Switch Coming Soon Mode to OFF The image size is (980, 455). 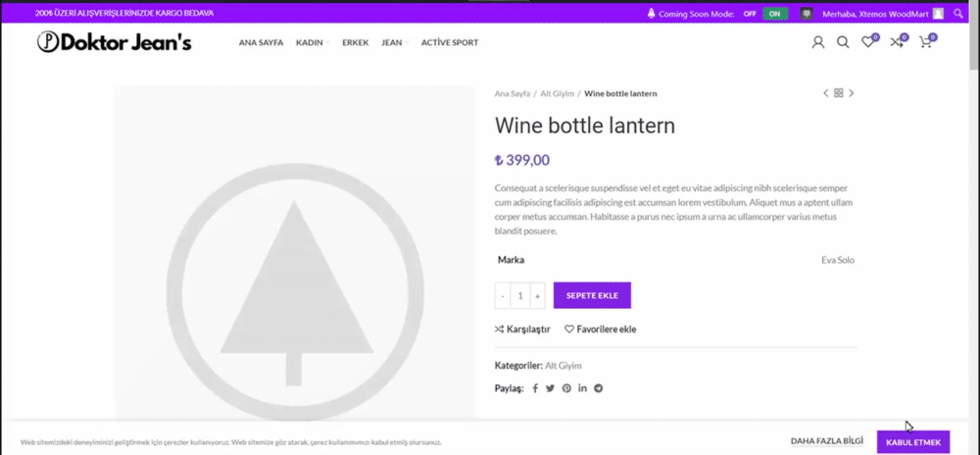tap(750, 14)
